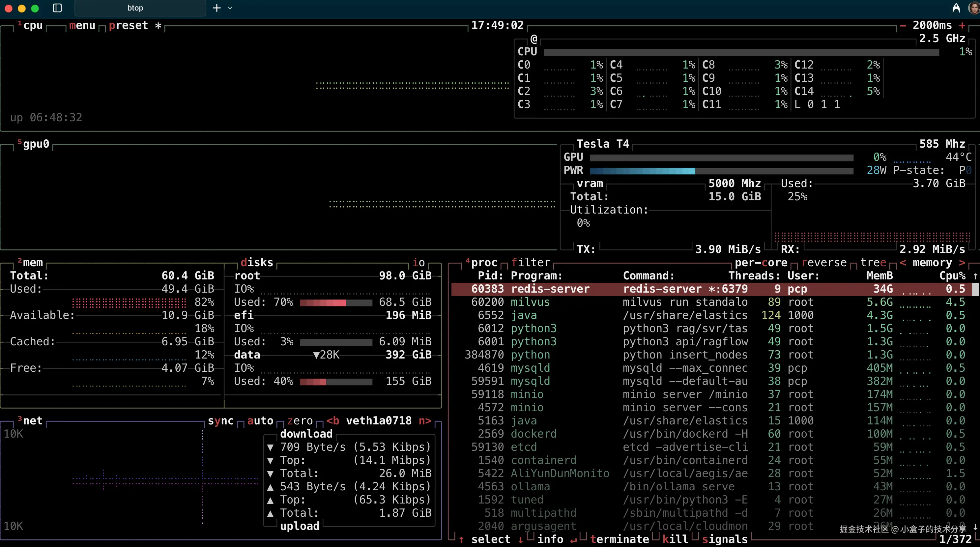Click the plus icon to open new tab
This screenshot has width=980, height=547.
click(216, 8)
